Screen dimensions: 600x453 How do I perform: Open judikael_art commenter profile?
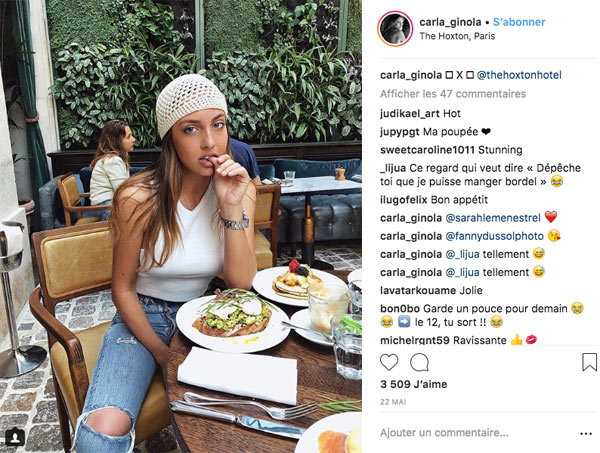410,114
